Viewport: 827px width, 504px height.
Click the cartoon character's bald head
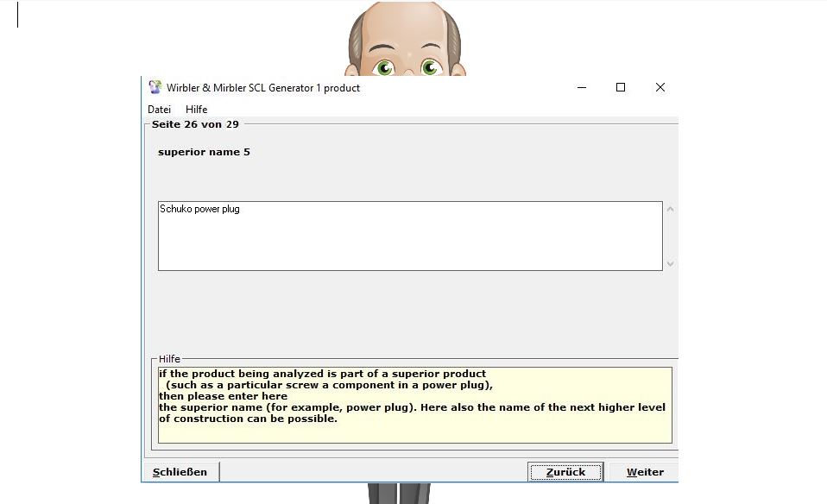tap(406, 22)
